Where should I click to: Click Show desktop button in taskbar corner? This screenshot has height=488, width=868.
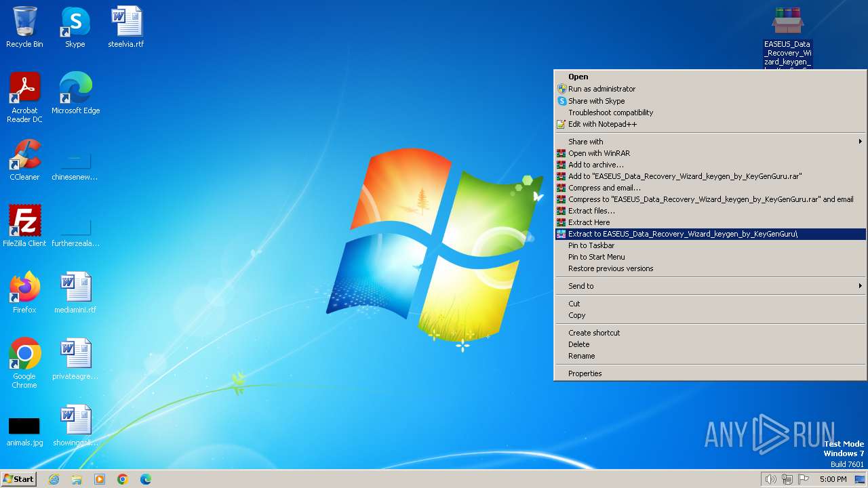click(x=860, y=479)
